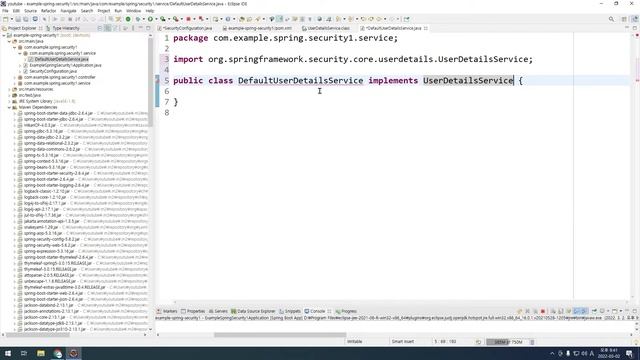This screenshot has width=640, height=360.
Task: Open the Source menu
Action: (30, 11)
